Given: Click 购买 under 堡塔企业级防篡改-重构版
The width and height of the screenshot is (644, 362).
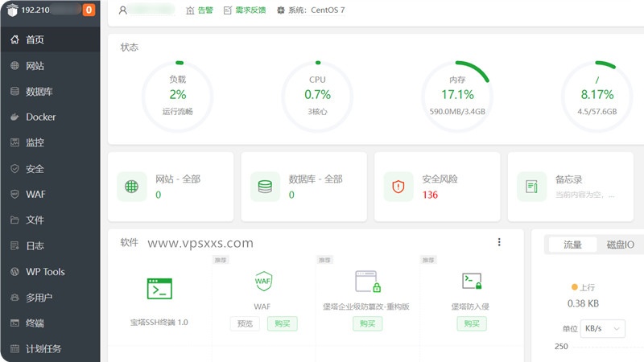Looking at the screenshot, I should coord(368,323).
